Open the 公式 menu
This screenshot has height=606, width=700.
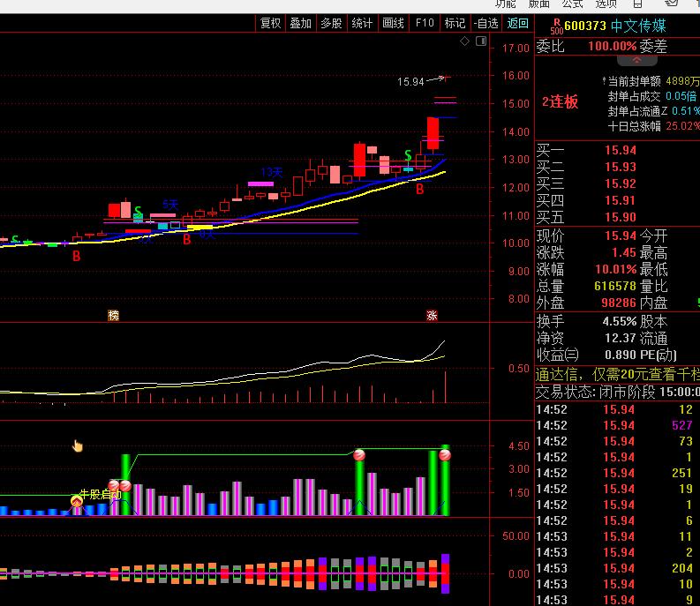572,4
